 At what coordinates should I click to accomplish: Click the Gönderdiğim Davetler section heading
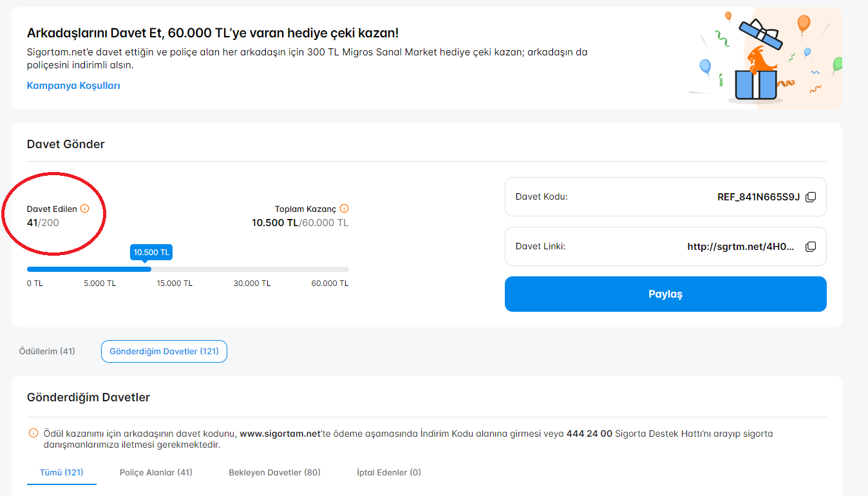point(88,397)
